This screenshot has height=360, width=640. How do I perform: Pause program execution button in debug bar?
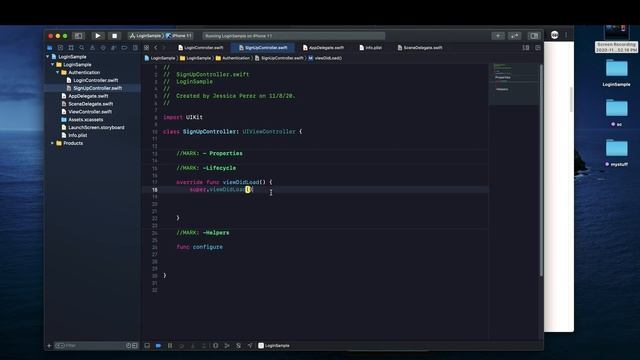[x=170, y=346]
